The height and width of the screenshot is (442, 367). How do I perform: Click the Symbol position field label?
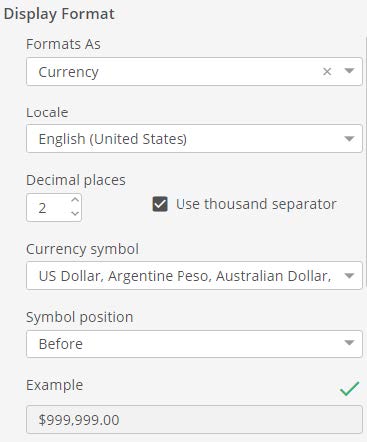(80, 317)
